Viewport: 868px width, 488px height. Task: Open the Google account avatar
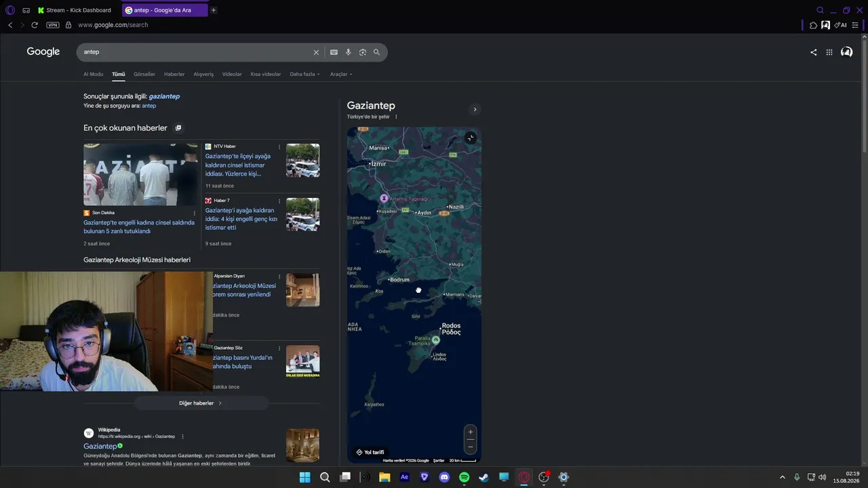(847, 52)
